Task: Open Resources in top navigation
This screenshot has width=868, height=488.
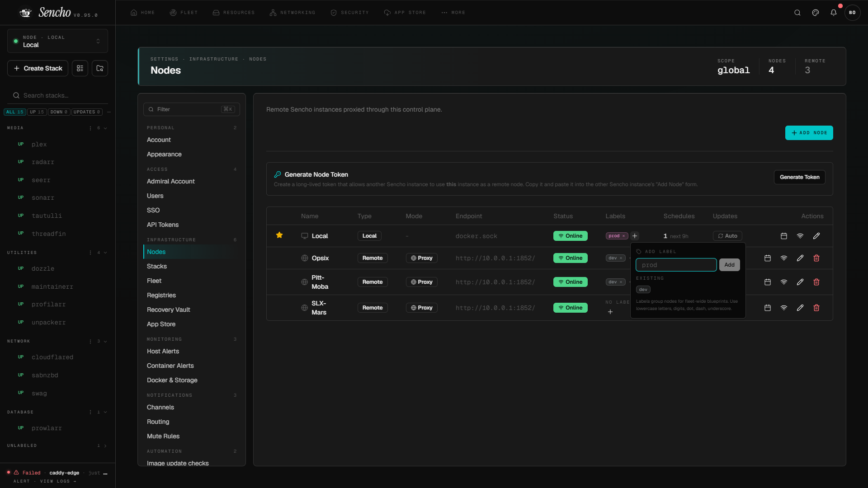Action: point(234,13)
